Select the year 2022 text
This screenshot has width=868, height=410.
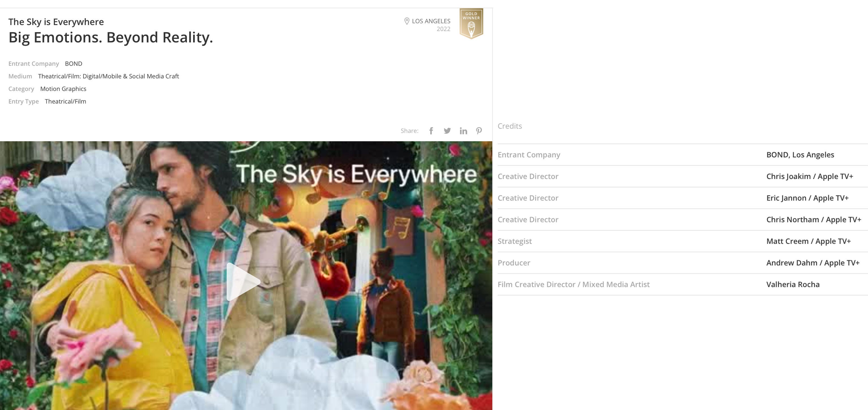(443, 29)
